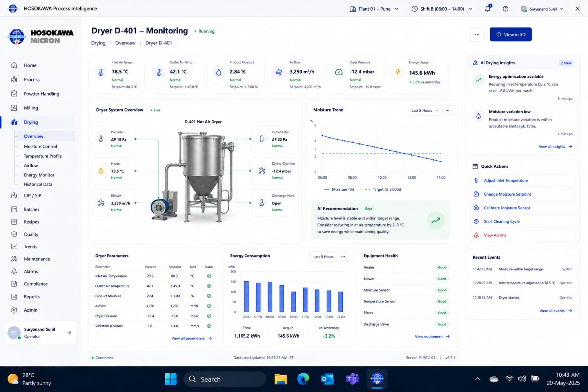588x392 pixels.
Task: Expand the Suryanand Sunil account menu
Action: [x=542, y=9]
